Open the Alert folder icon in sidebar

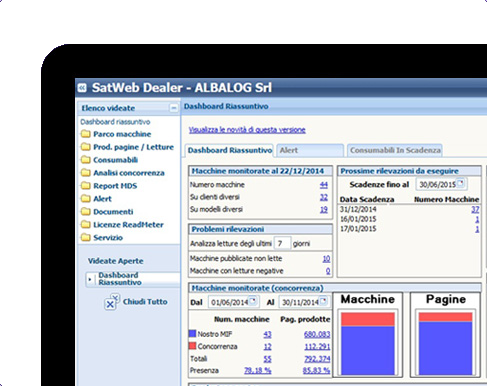[86, 199]
